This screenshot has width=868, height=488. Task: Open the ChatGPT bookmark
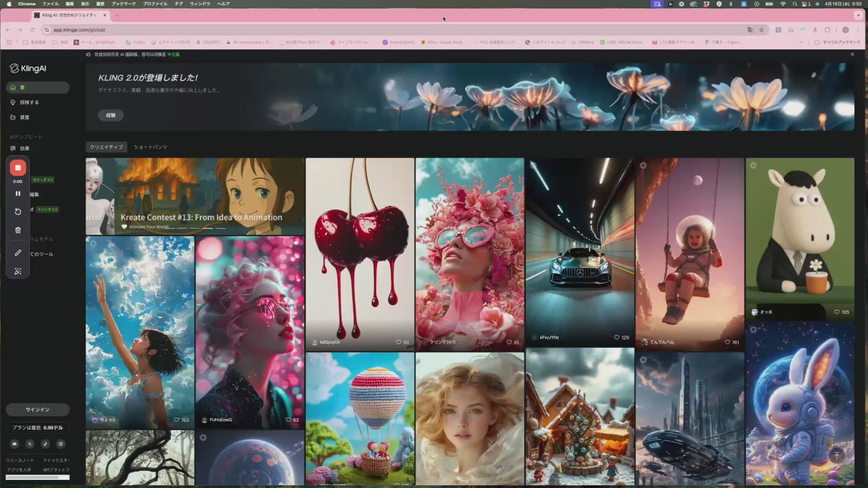coord(208,42)
